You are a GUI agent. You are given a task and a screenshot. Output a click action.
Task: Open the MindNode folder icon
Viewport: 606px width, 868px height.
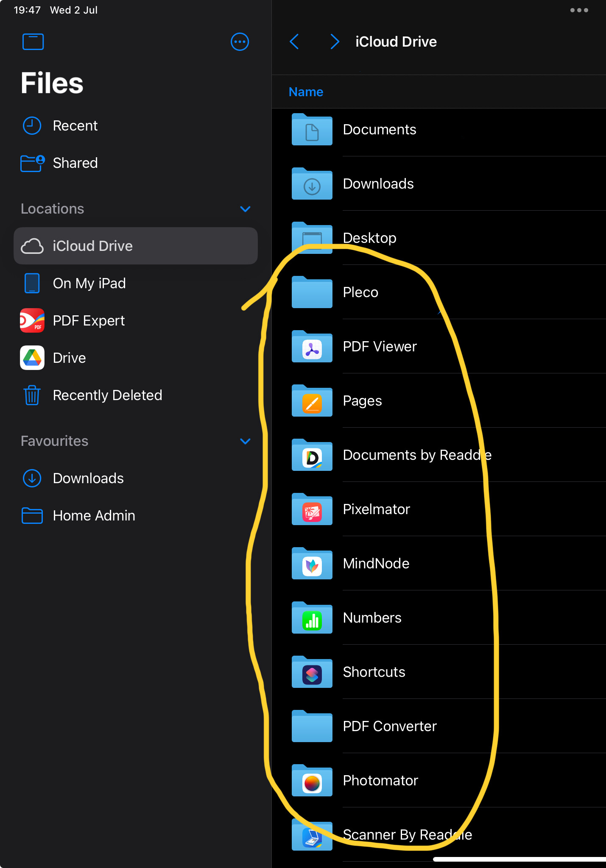[x=312, y=564]
